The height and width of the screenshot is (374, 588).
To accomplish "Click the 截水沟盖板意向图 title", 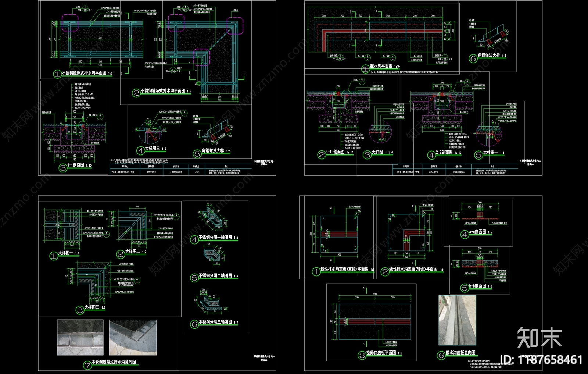I will point(456,353).
